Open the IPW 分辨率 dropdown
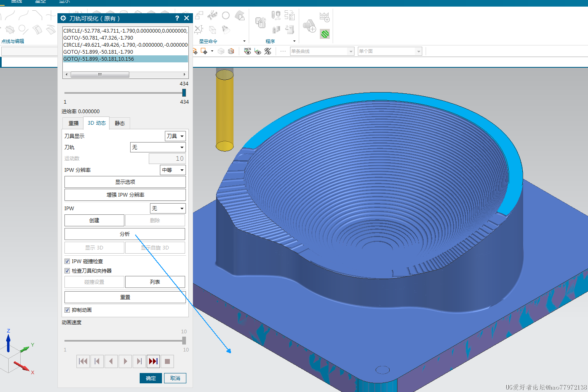 (173, 170)
